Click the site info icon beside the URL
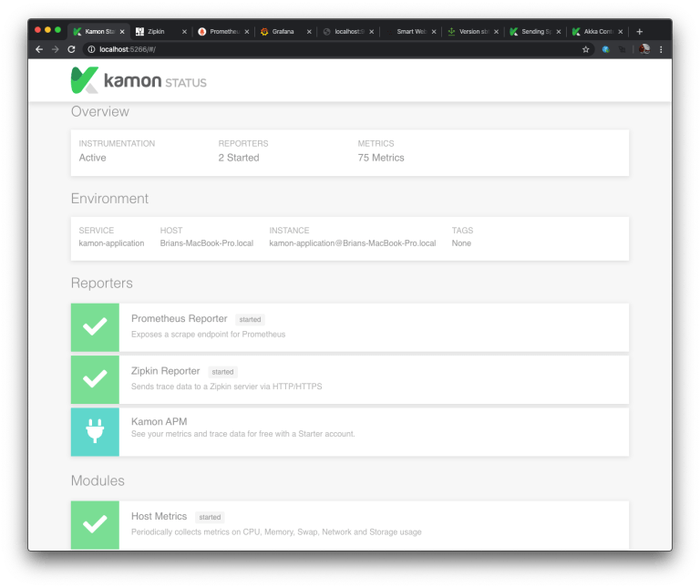The image size is (700, 588). [x=91, y=49]
